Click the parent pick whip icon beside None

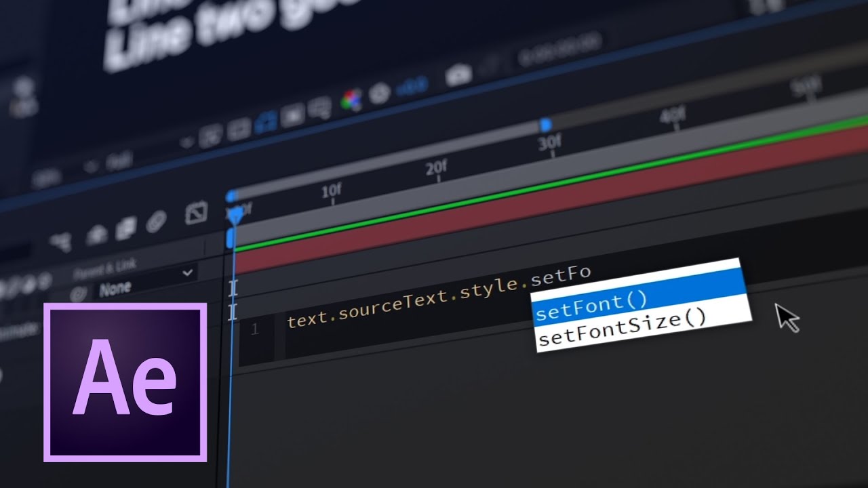79,293
